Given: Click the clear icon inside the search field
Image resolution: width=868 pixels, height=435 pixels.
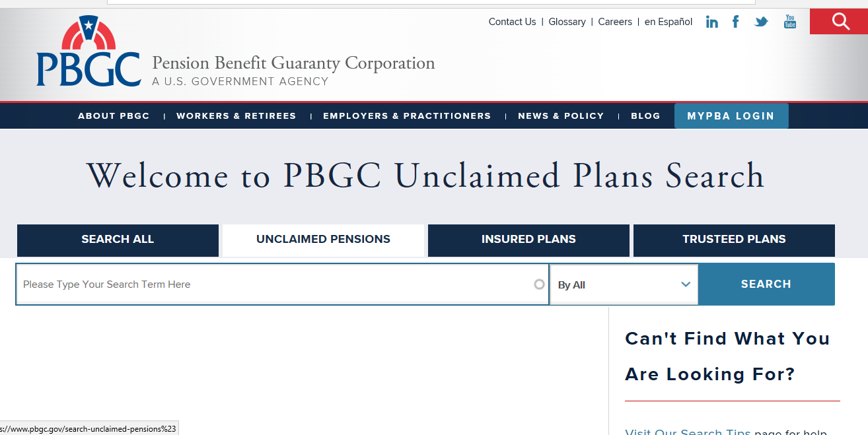Looking at the screenshot, I should coord(539,284).
